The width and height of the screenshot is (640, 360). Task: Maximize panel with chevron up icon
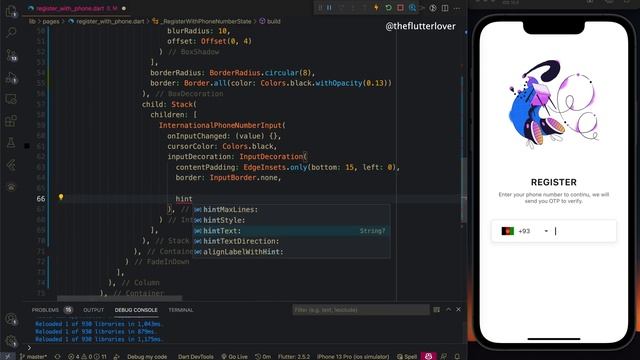pyautogui.click(x=448, y=309)
